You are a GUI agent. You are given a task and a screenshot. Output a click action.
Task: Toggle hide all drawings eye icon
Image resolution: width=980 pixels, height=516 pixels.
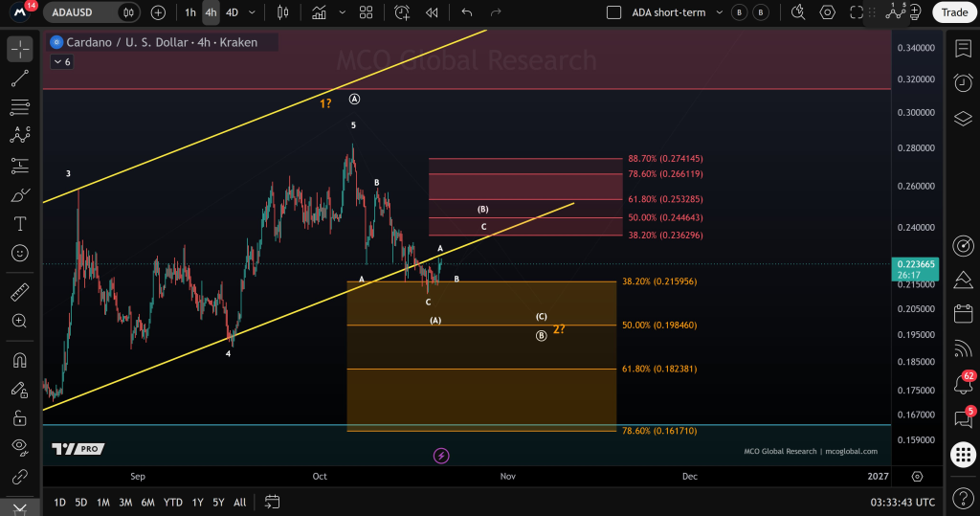20,446
